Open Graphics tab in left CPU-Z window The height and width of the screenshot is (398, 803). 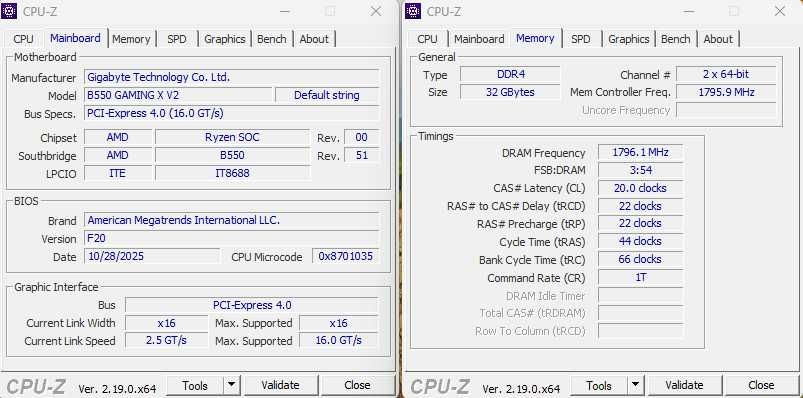coord(224,39)
